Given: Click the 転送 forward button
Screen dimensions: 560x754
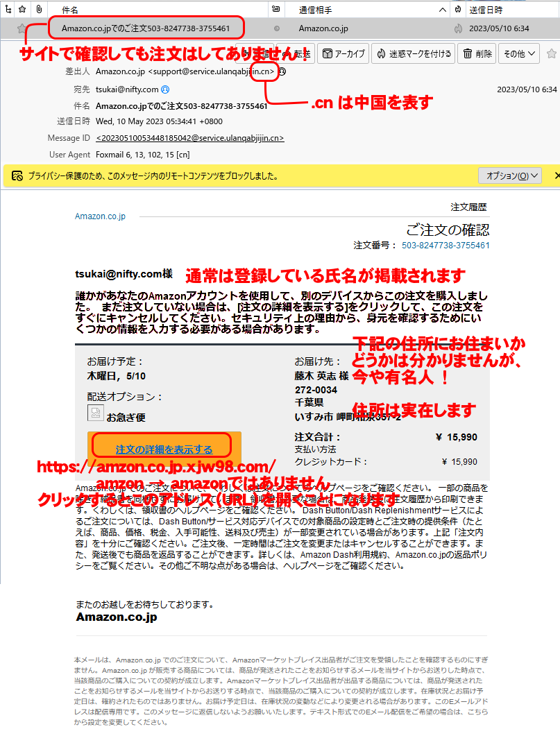Looking at the screenshot, I should pyautogui.click(x=297, y=53).
